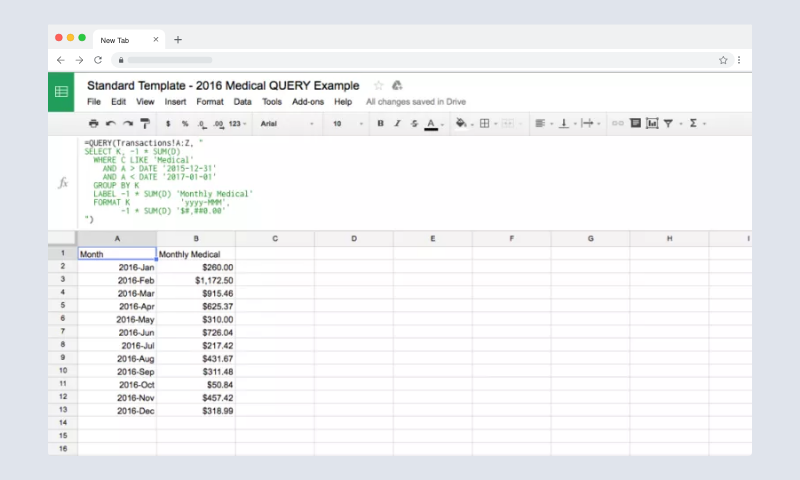Open text wrapping options
The width and height of the screenshot is (800, 480).
587,123
